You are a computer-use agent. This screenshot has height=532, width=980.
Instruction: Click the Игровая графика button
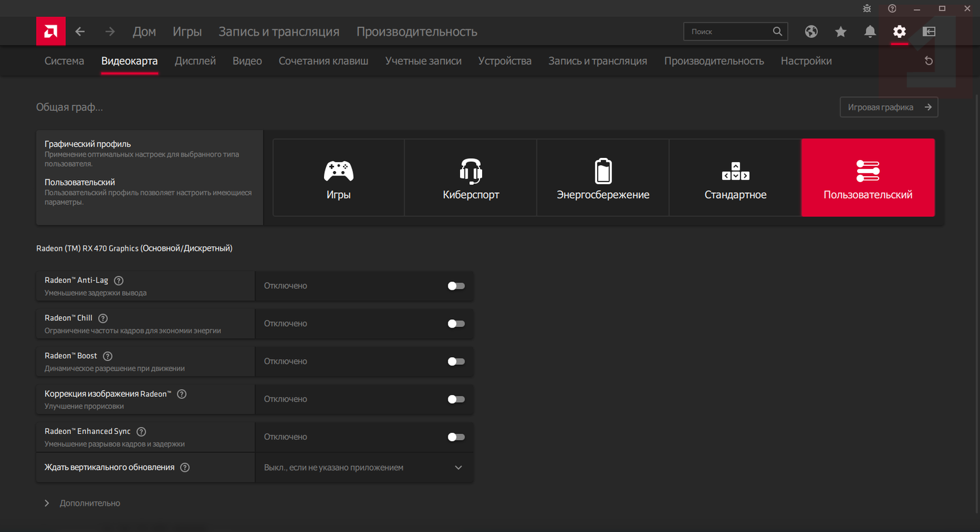889,107
